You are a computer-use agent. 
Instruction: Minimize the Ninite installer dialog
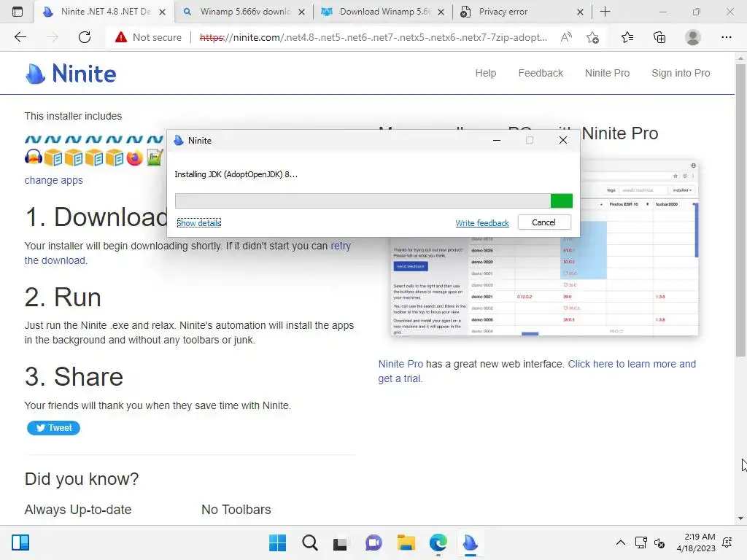pos(496,140)
